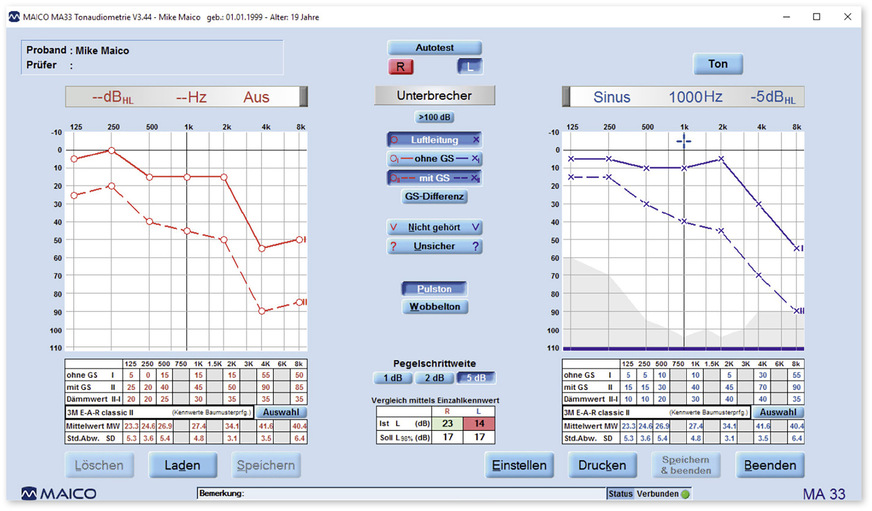This screenshot has height=511, width=872.
Task: Select the blue L left-ear button
Action: (470, 67)
